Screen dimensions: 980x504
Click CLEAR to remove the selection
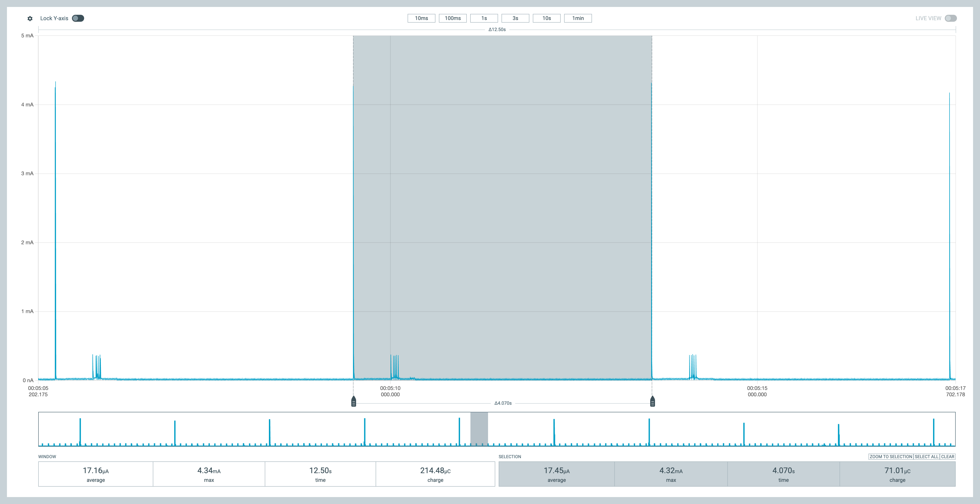pos(948,456)
